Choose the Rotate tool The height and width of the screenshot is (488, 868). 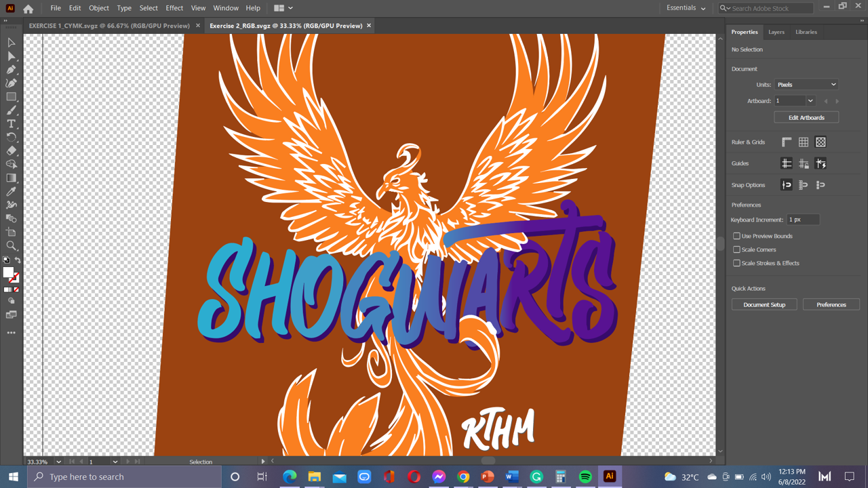(x=12, y=138)
